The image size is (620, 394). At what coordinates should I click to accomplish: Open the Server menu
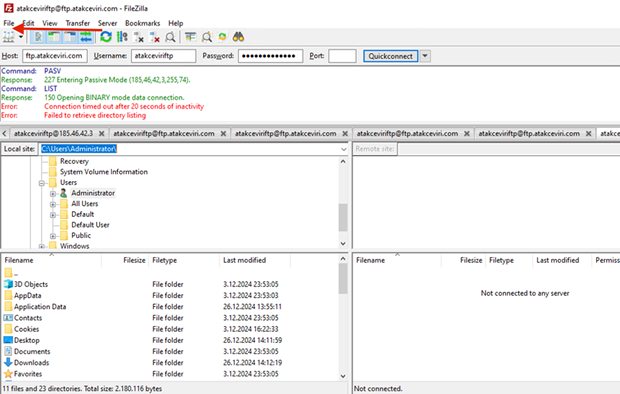tap(108, 23)
